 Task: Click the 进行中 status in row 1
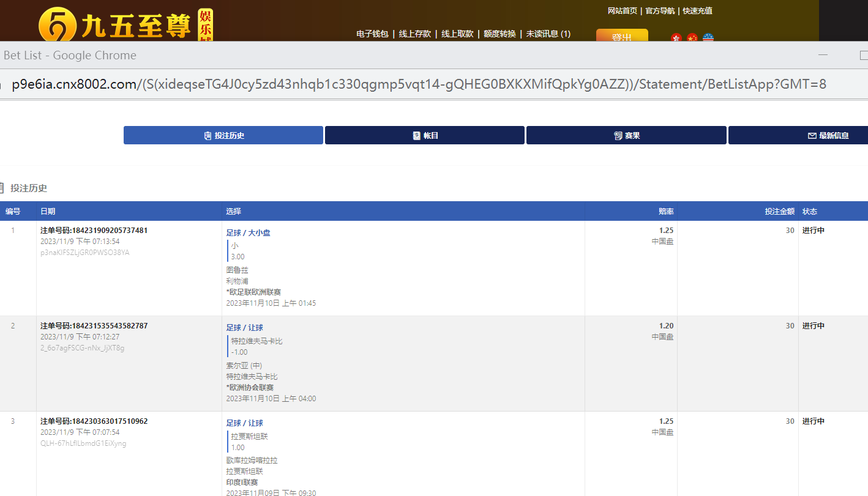(x=814, y=231)
